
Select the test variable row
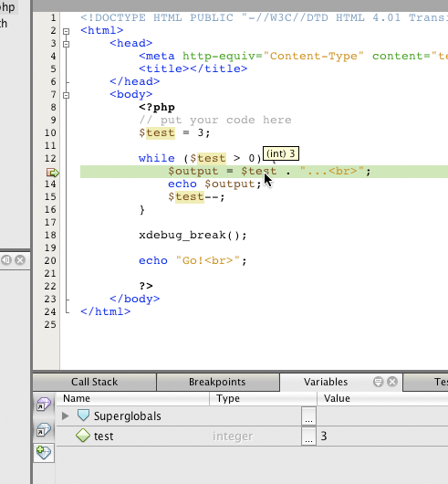click(x=252, y=437)
